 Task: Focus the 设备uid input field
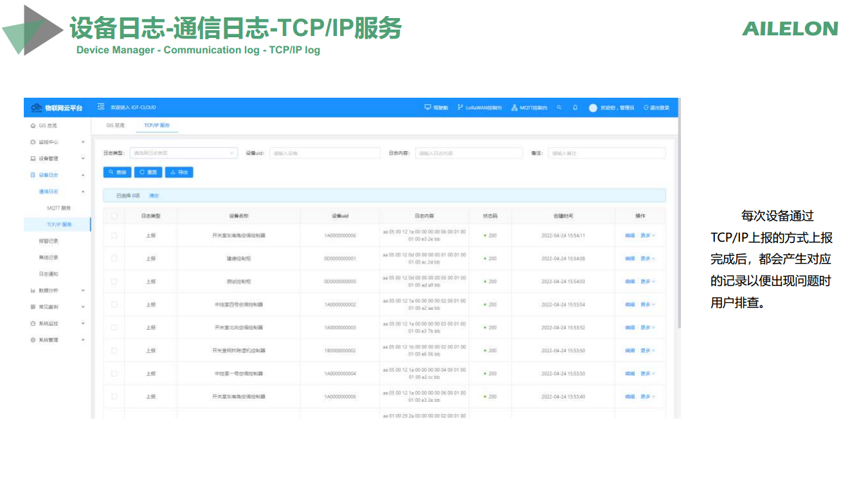325,153
